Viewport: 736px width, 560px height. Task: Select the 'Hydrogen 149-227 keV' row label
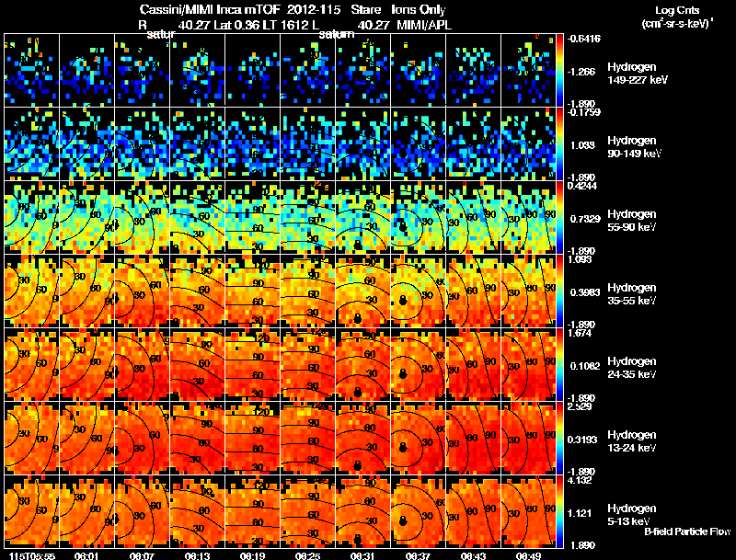[638, 74]
